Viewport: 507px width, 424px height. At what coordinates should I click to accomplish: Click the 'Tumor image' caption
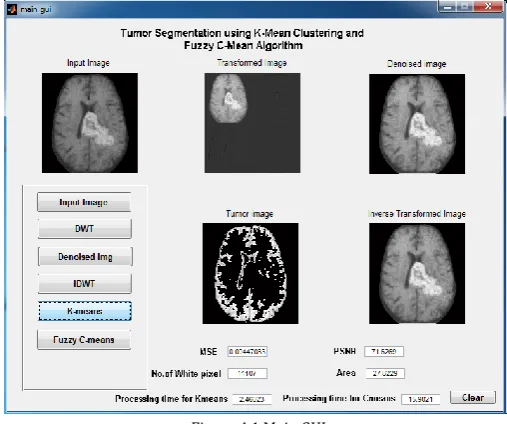[250, 214]
